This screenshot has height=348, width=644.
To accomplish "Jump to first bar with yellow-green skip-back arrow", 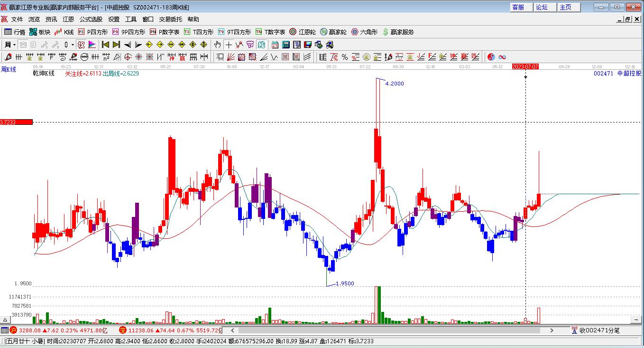I will (x=105, y=45).
